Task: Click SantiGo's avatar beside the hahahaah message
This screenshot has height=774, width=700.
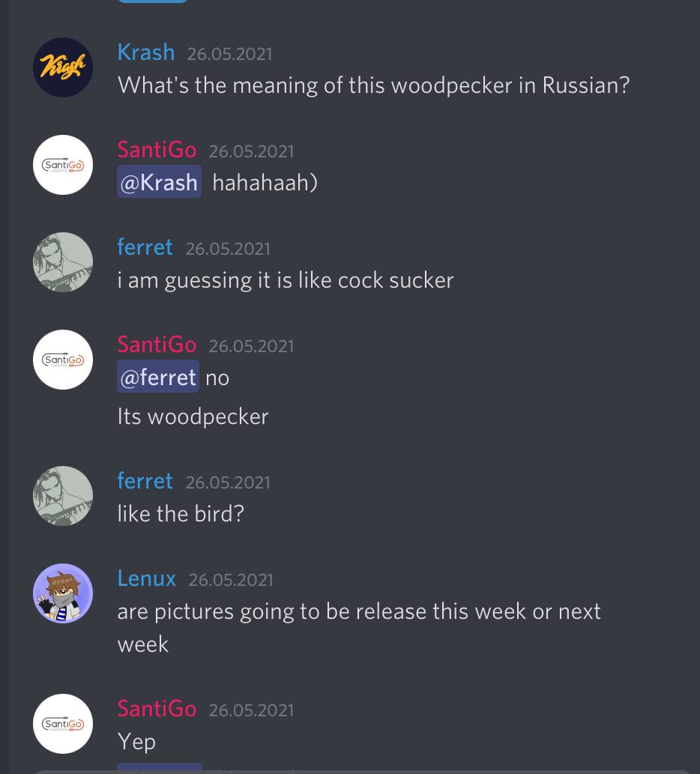Action: point(63,165)
